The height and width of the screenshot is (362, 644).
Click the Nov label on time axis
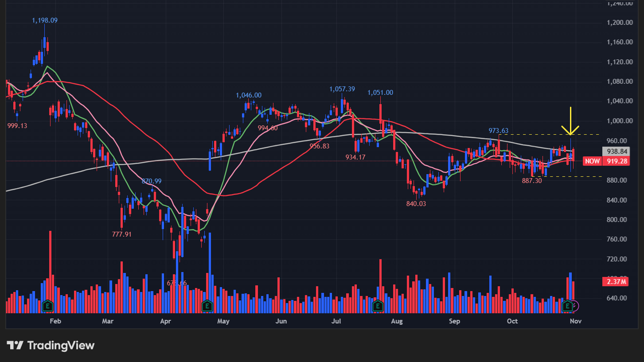576,321
